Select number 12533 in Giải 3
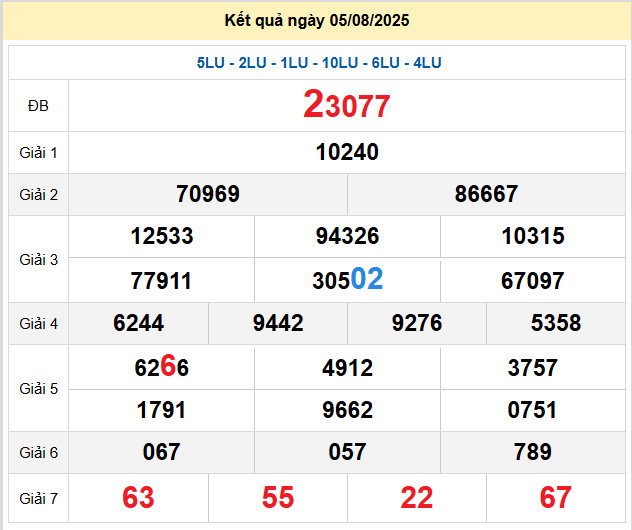Image resolution: width=632 pixels, height=530 pixels. pyautogui.click(x=162, y=236)
